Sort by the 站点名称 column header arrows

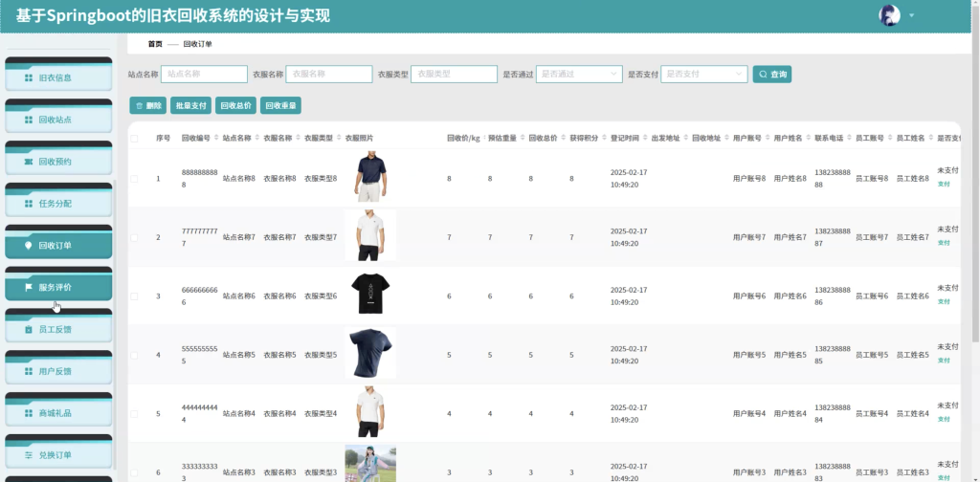[256, 139]
